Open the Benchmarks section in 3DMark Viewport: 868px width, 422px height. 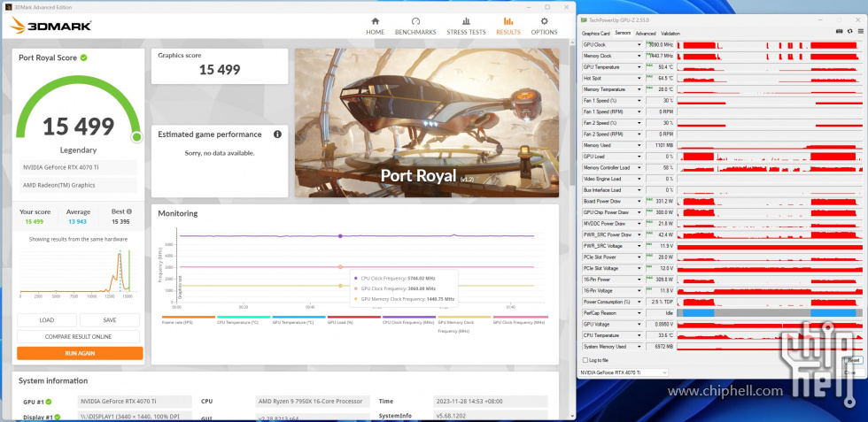click(415, 26)
